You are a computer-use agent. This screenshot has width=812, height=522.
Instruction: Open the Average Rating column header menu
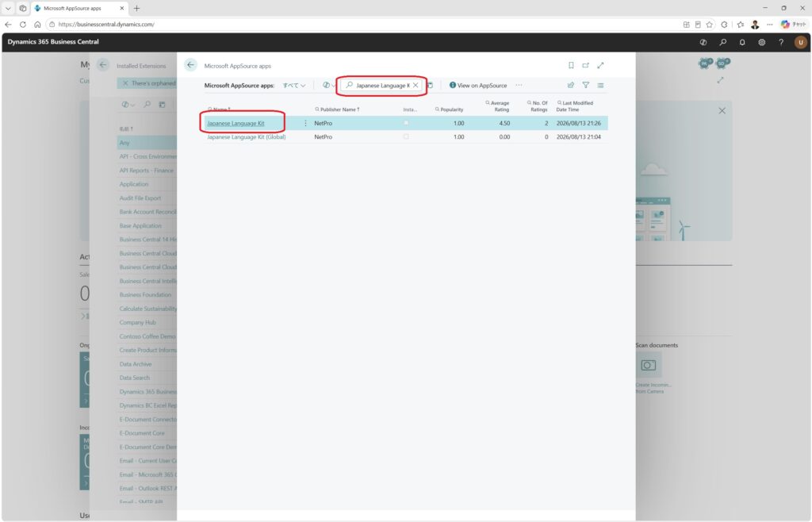pos(497,106)
